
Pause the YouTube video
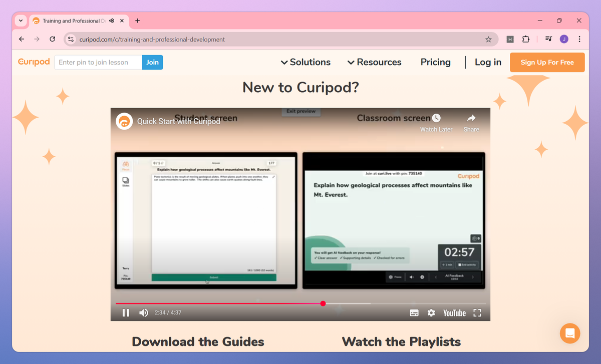126,313
